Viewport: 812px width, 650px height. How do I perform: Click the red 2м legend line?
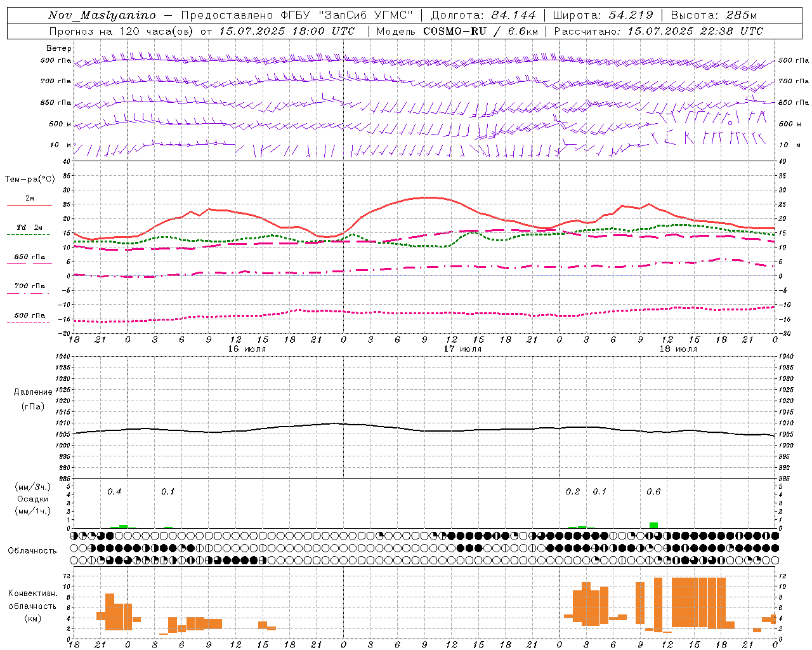click(29, 206)
